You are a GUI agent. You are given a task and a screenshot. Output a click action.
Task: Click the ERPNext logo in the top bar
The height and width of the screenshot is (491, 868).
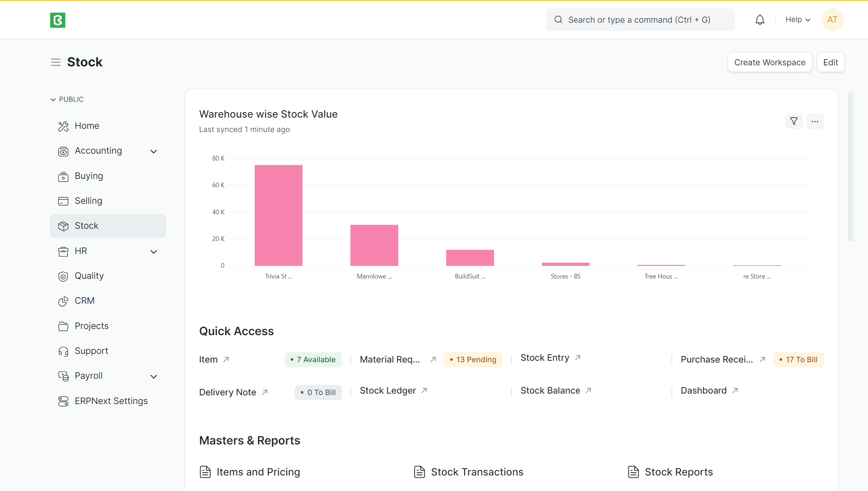(x=57, y=20)
